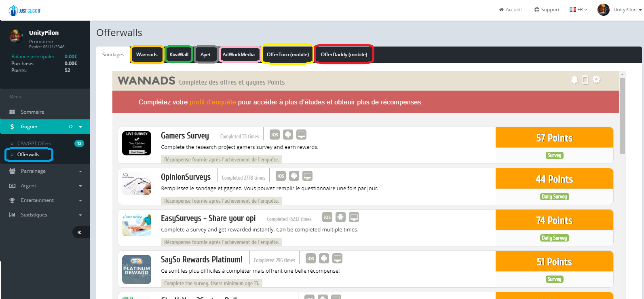
Task: Click the UnityPilon avatar in top bar
Action: (x=603, y=10)
